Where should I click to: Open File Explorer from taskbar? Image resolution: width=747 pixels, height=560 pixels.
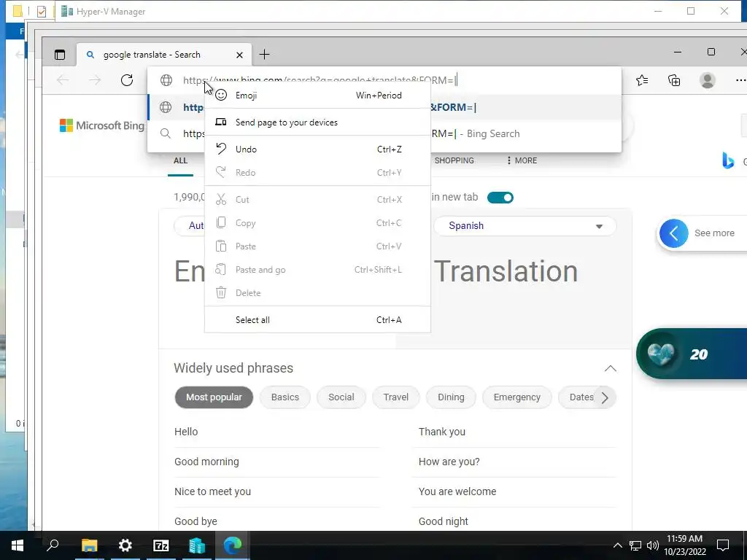[x=89, y=545]
